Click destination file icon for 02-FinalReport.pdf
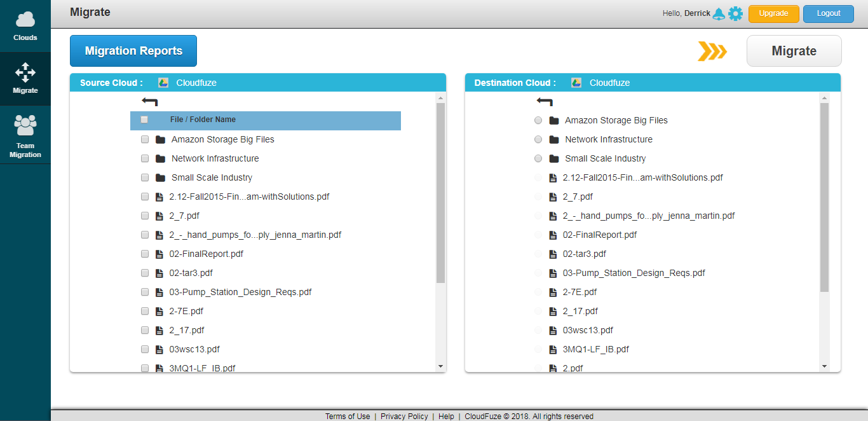Viewport: 868px width, 421px height. 553,235
